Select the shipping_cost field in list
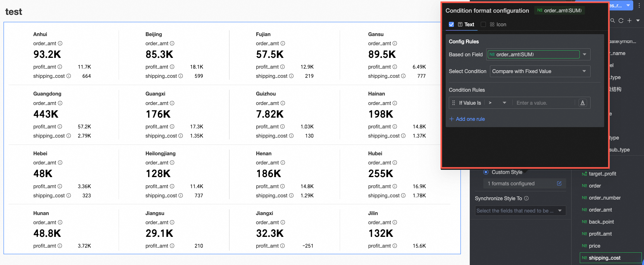 pos(610,258)
